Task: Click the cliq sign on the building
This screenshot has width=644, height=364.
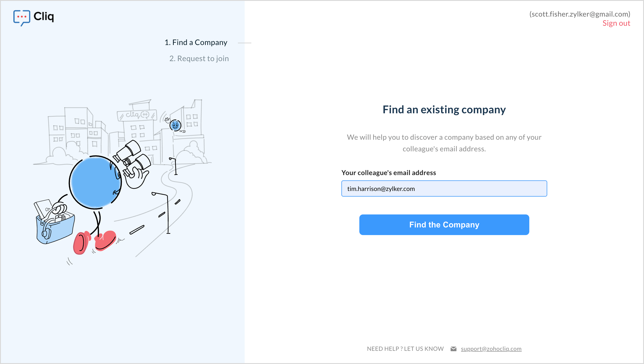Action: [137, 115]
